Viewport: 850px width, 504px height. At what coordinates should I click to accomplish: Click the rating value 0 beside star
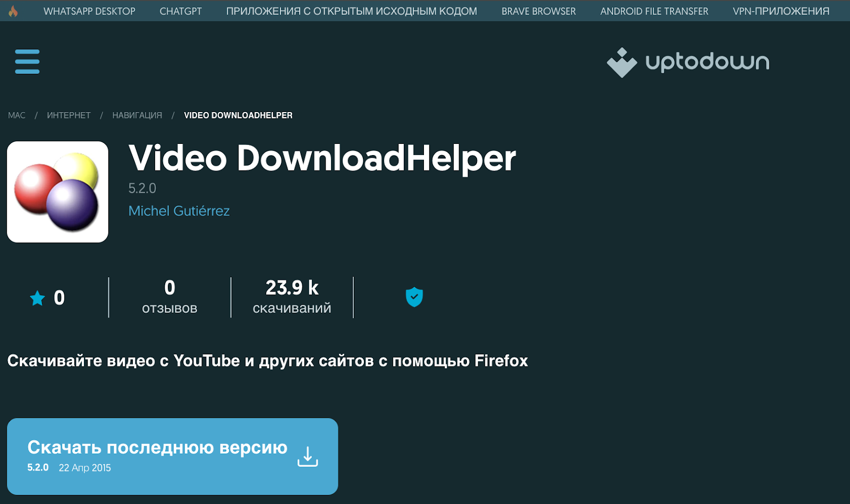click(x=59, y=298)
